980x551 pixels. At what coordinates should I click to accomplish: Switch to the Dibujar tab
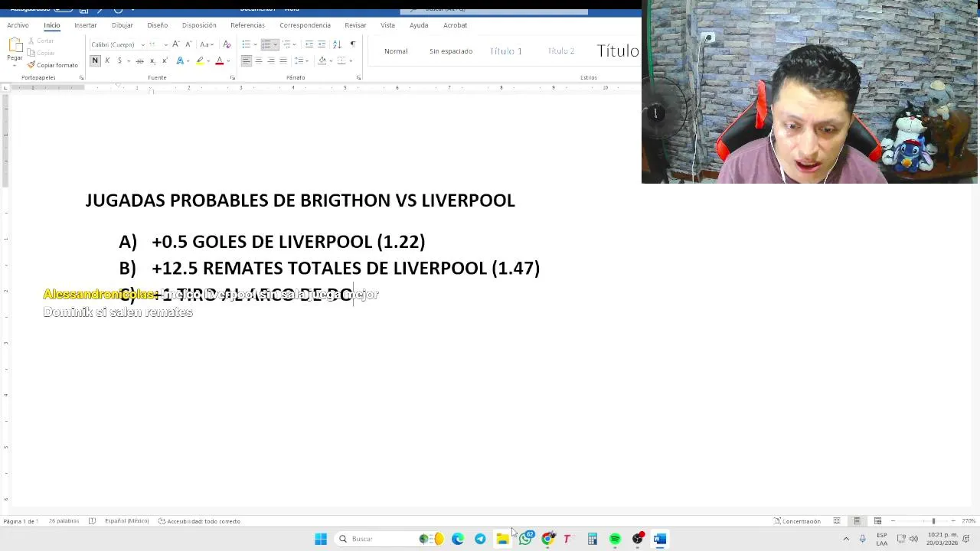click(122, 25)
